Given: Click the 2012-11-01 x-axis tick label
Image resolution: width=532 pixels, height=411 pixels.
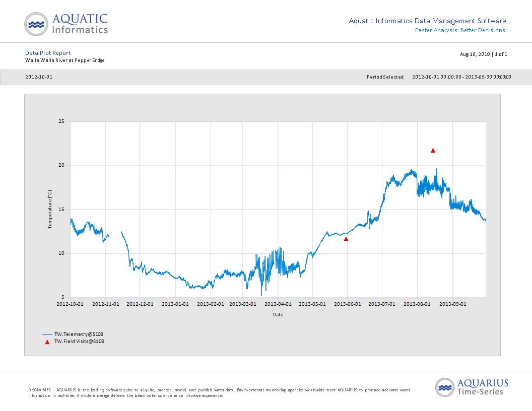Looking at the screenshot, I should (x=106, y=304).
